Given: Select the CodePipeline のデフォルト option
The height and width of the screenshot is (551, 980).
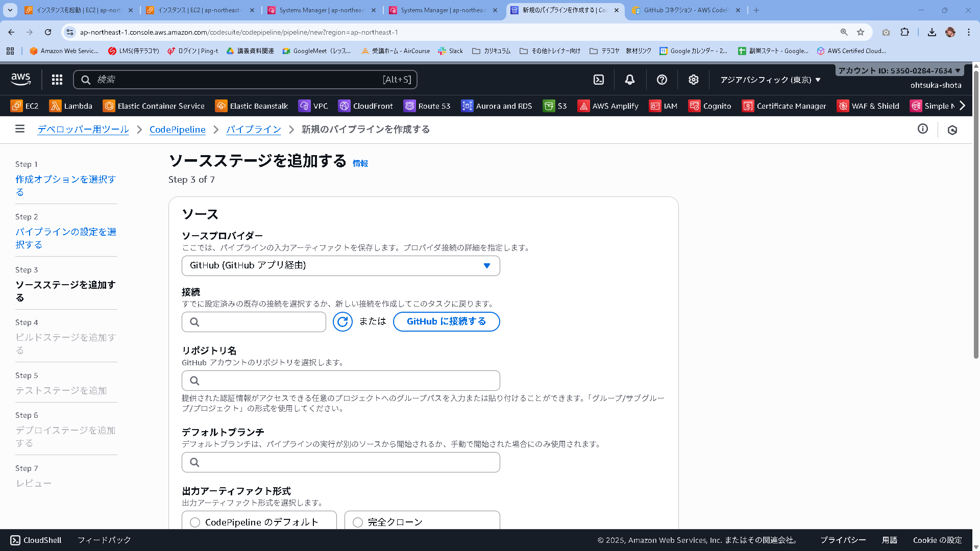Looking at the screenshot, I should click(194, 522).
